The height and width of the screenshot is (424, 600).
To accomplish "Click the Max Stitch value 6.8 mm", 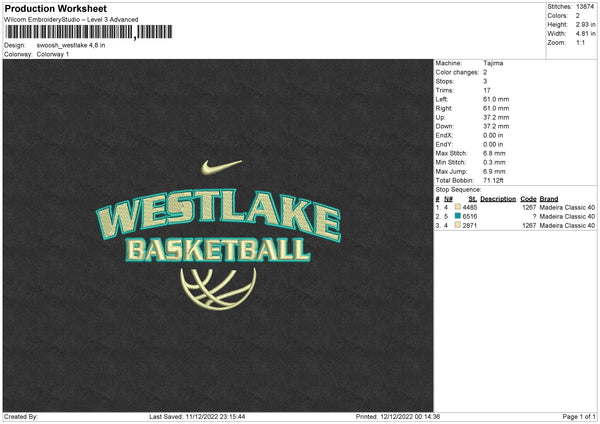I will point(494,153).
